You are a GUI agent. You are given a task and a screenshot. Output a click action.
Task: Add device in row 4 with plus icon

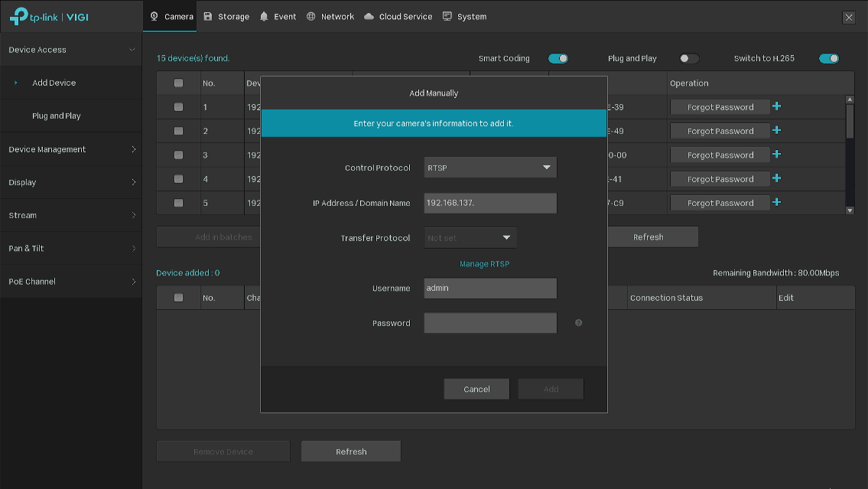tap(777, 178)
